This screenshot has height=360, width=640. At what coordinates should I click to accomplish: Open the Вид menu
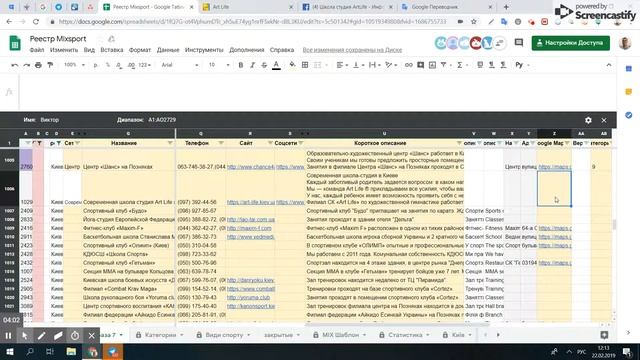point(89,50)
